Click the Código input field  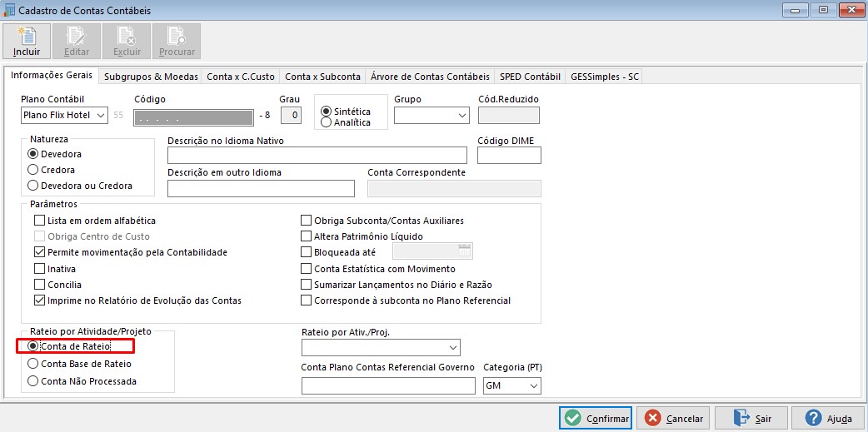(194, 117)
